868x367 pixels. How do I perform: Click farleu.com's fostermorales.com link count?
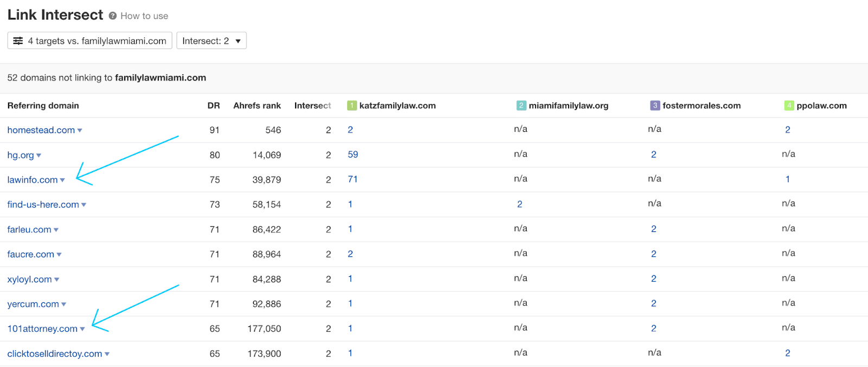[x=654, y=229]
